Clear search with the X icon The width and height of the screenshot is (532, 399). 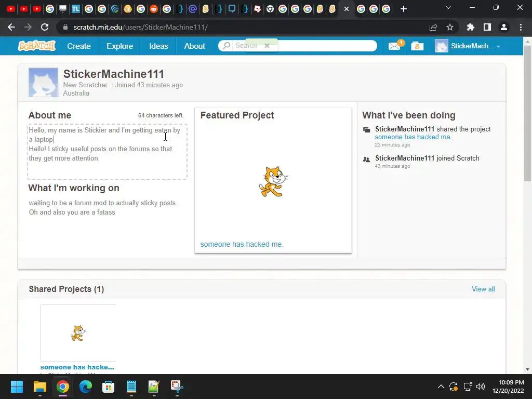point(267,46)
